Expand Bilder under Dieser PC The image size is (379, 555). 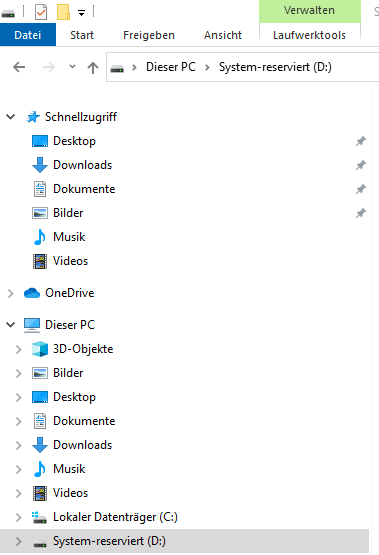coord(19,373)
